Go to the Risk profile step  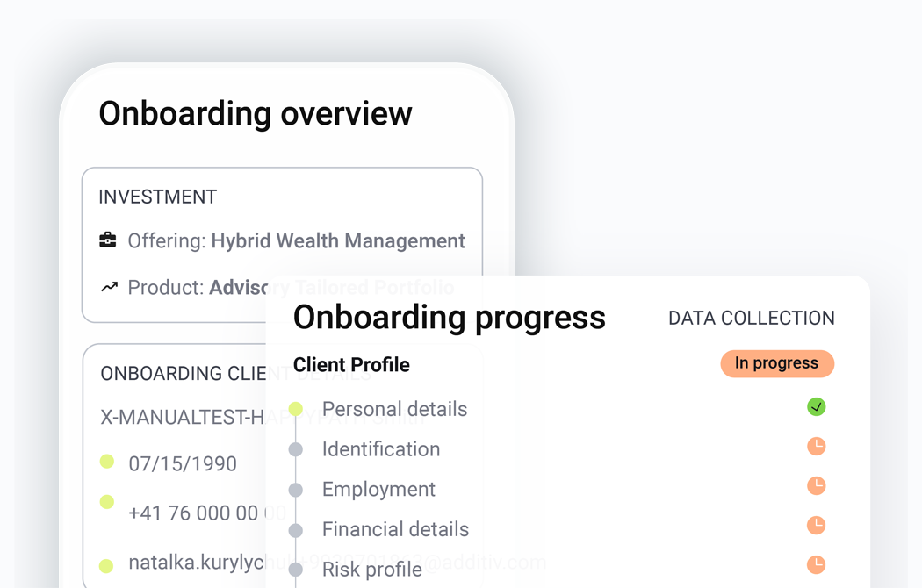point(371,570)
